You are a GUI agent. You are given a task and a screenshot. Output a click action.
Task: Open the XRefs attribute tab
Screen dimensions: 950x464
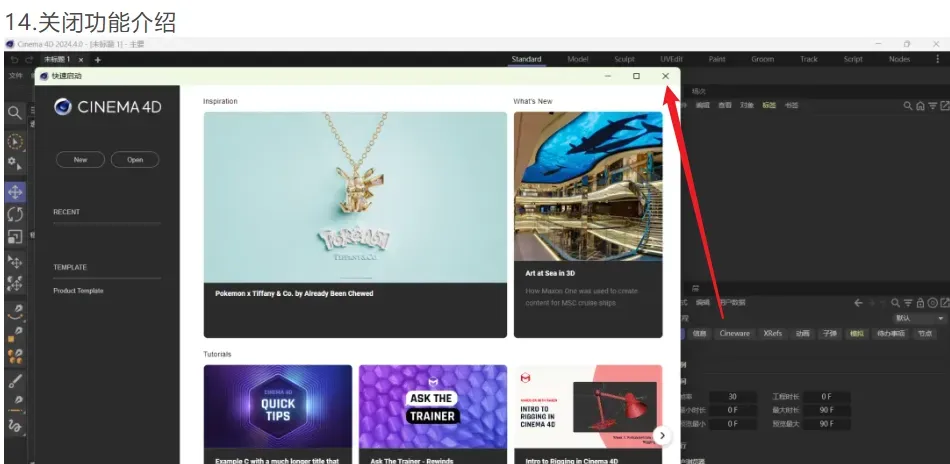click(772, 334)
